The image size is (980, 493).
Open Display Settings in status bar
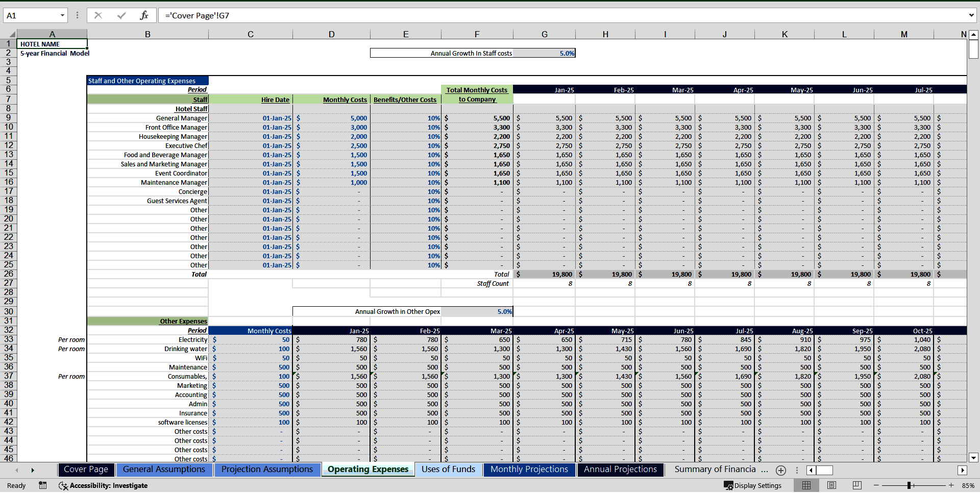753,485
